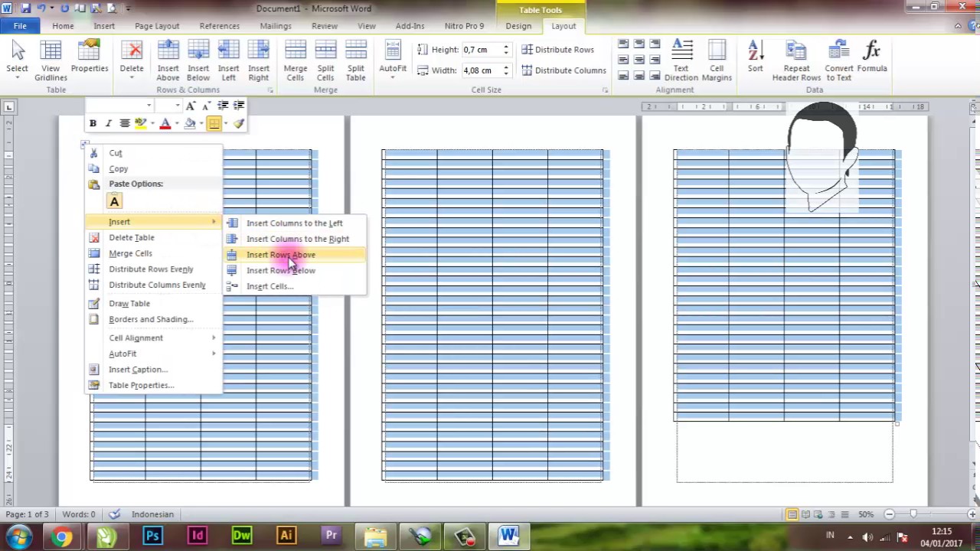Toggle Center alignment in mini toolbar
Image resolution: width=980 pixels, height=551 pixels.
[124, 123]
